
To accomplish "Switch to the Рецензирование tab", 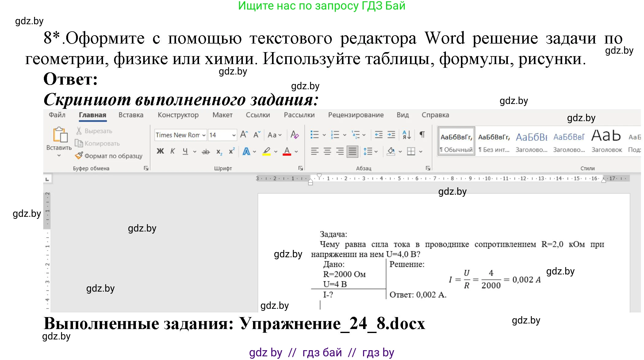I will coord(356,115).
